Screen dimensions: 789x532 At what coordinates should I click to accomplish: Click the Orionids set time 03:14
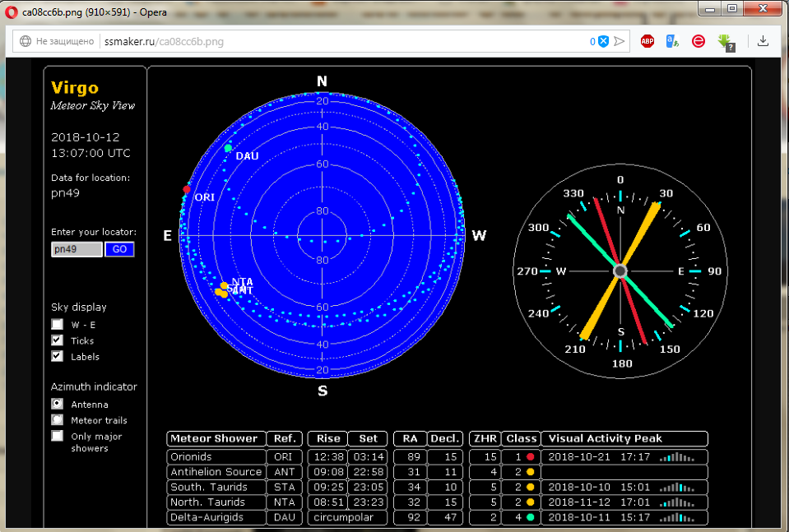(x=369, y=457)
